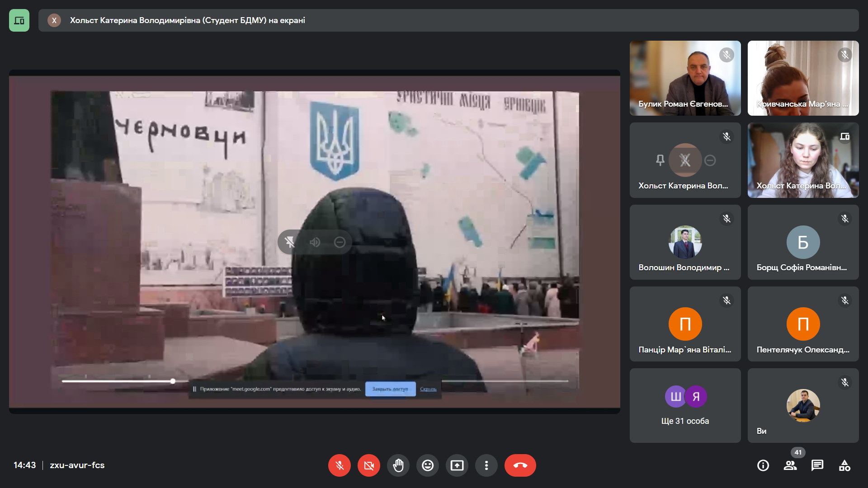
Task: Raise your hand
Action: (398, 465)
